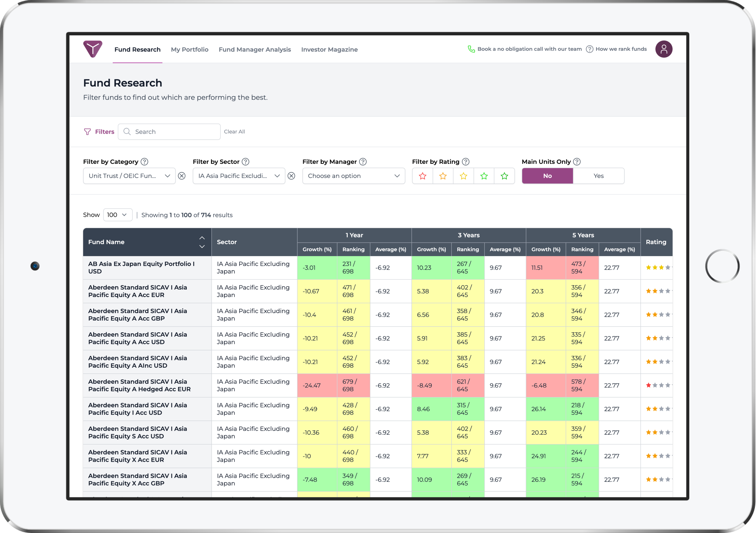756x533 pixels.
Task: Click the Filters funnel icon
Action: tap(87, 132)
